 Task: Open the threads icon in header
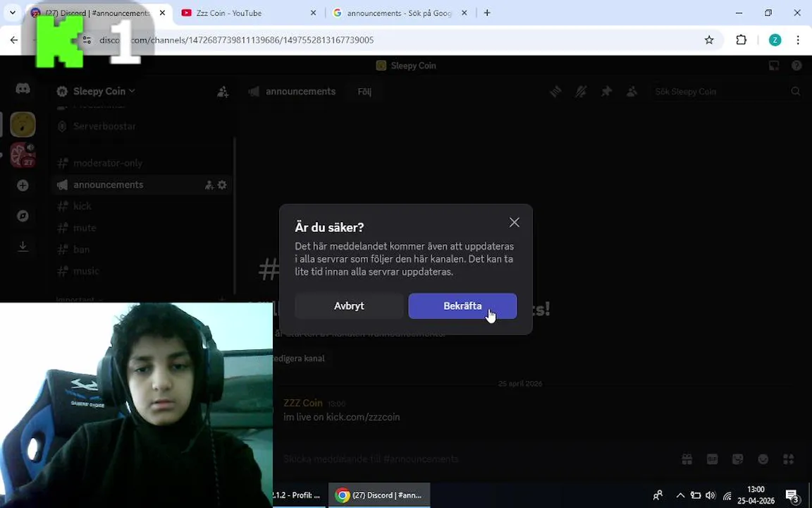point(555,92)
